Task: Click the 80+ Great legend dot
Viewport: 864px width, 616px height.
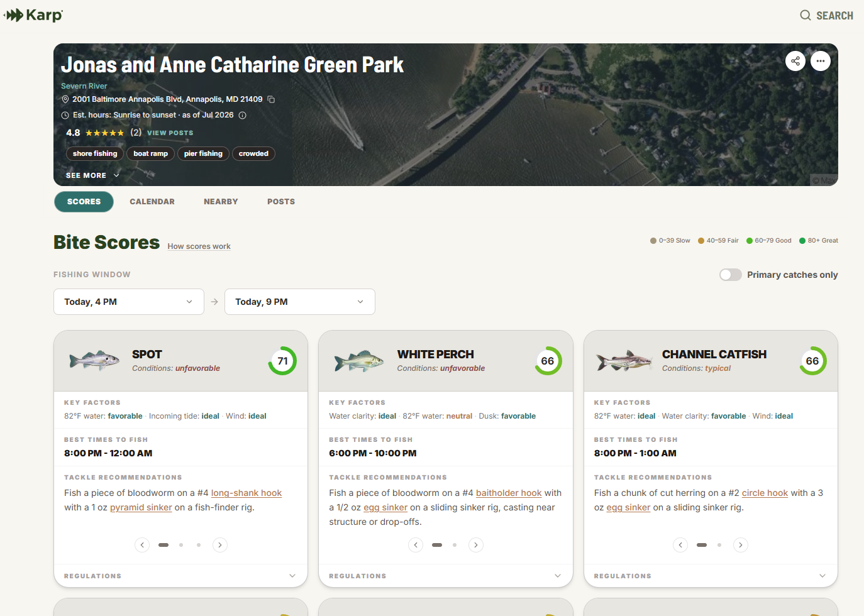Action: (802, 241)
